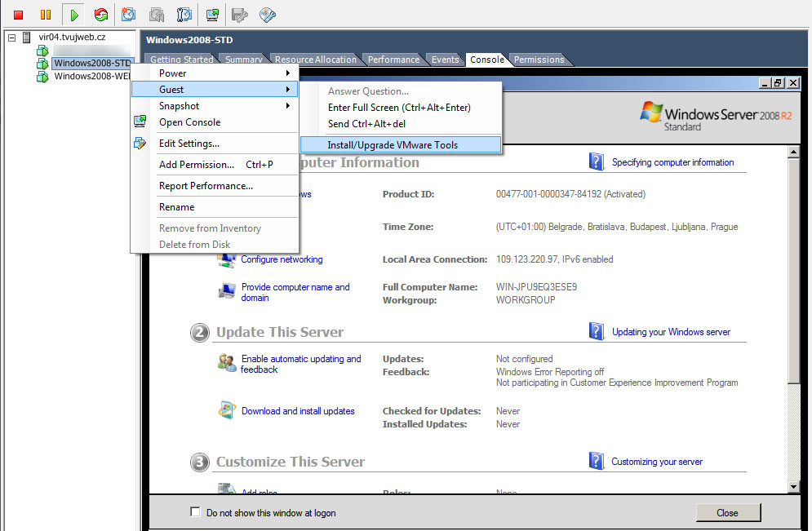Select Install/Upgrade VMware Tools

[x=393, y=145]
